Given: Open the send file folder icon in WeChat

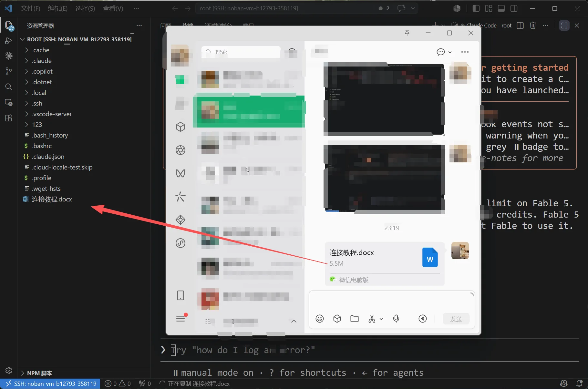Looking at the screenshot, I should coord(355,319).
